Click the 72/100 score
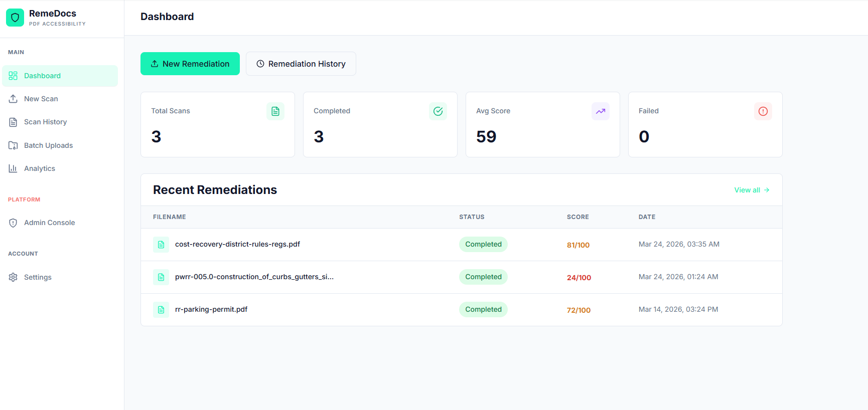868x410 pixels. [x=578, y=310]
